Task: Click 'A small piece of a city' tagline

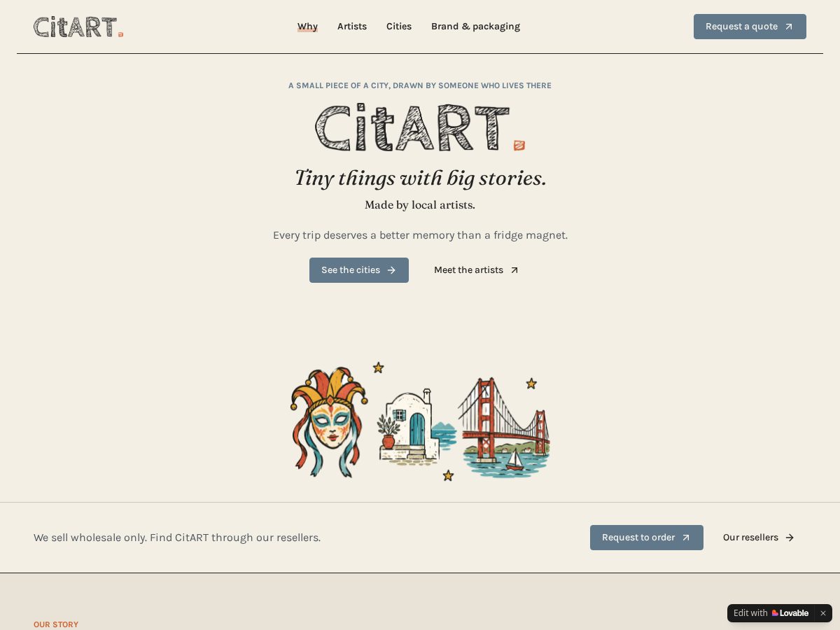Action: point(420,85)
